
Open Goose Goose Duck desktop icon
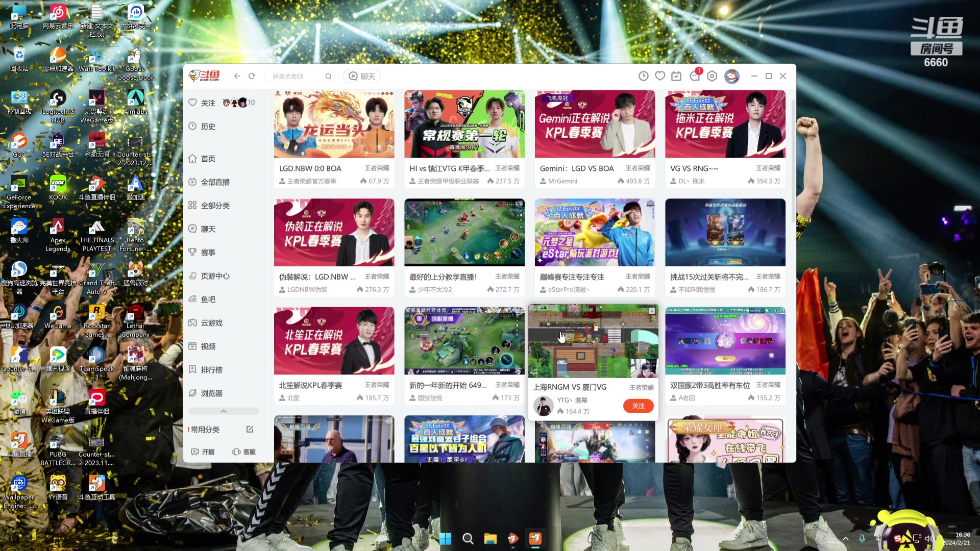point(135,64)
